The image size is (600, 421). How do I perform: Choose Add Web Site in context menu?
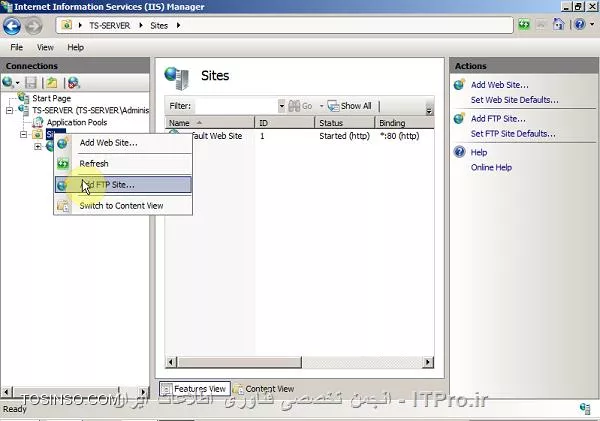(123, 143)
